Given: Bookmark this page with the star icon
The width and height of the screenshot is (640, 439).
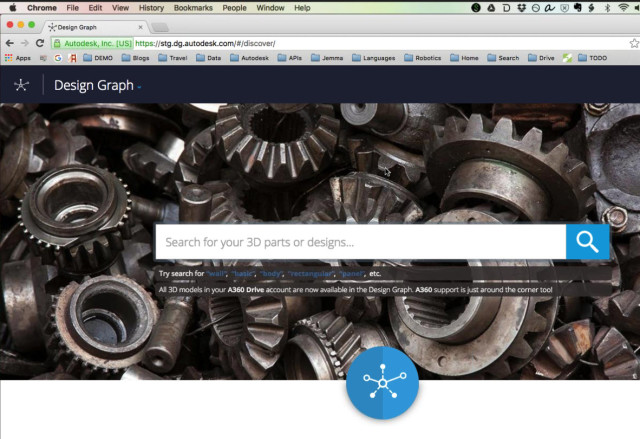Looking at the screenshot, I should [x=634, y=43].
